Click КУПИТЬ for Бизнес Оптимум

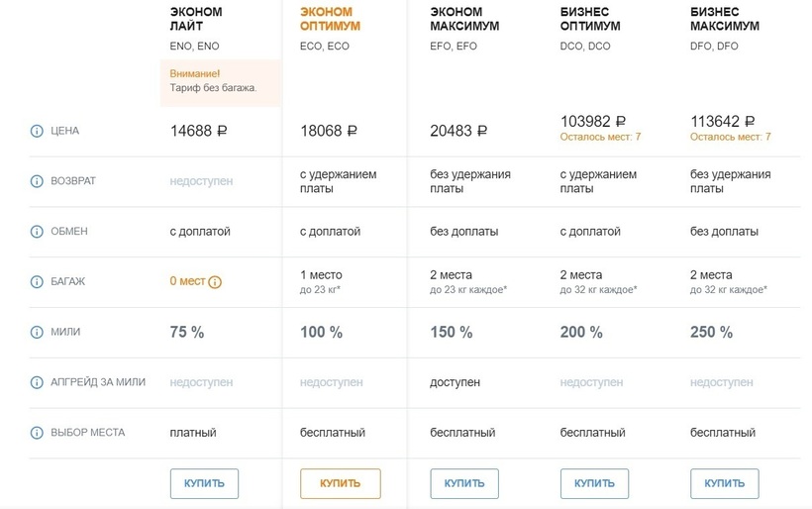coord(594,483)
